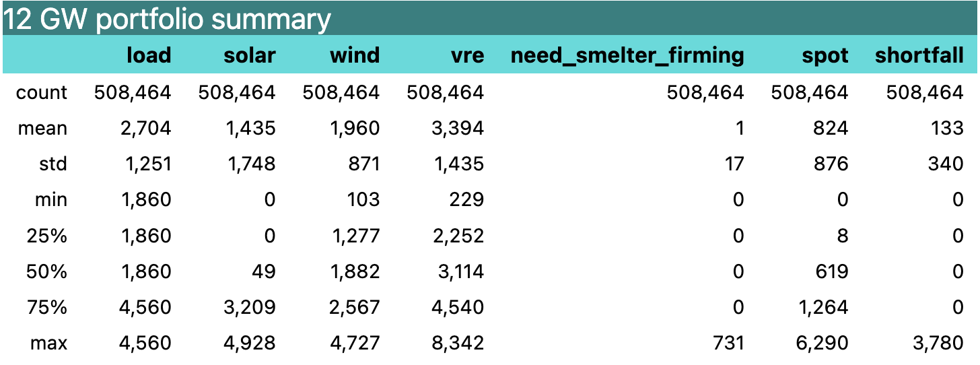
Task: Click the '50%' row label
Action: [47, 271]
